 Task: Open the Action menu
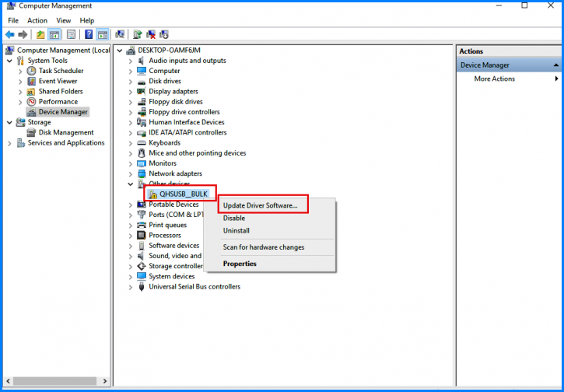pyautogui.click(x=37, y=20)
